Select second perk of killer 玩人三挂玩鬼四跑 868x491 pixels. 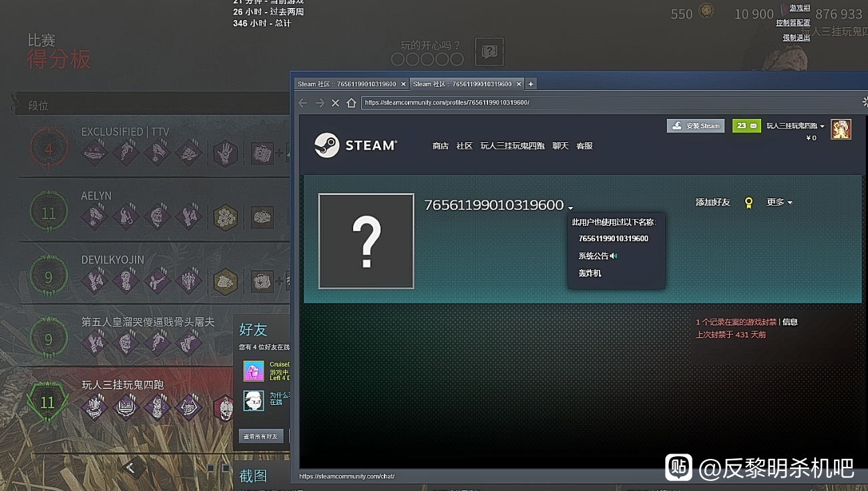(126, 406)
